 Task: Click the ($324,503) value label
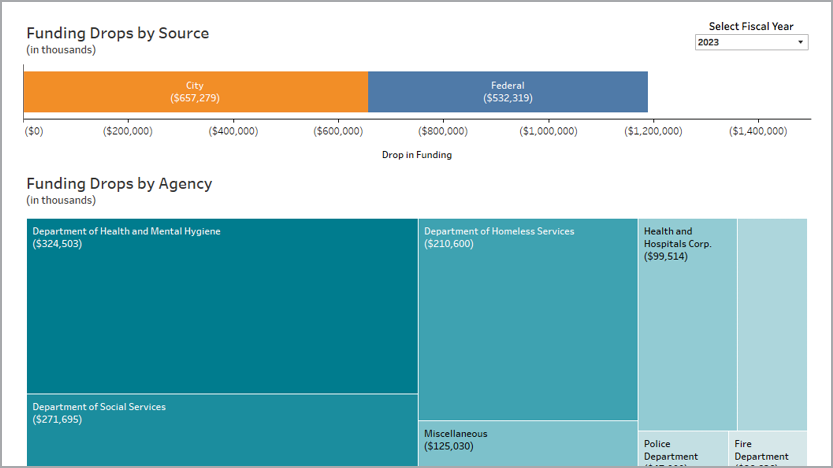(x=57, y=244)
